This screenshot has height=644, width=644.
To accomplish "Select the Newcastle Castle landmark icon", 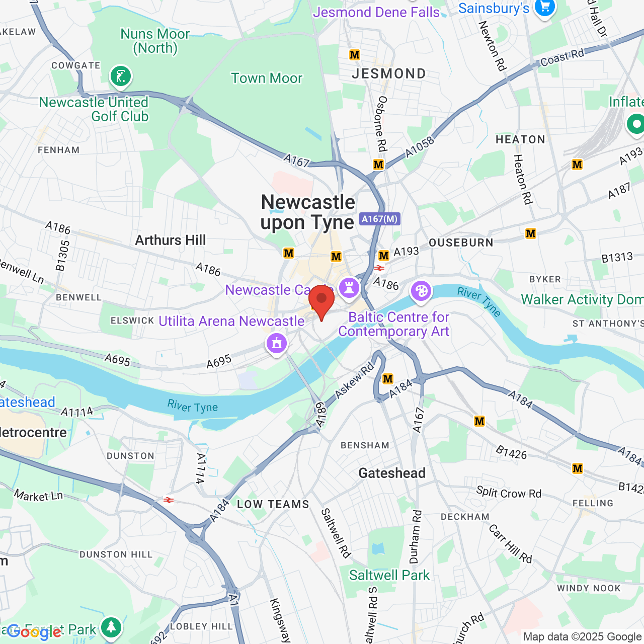I will [349, 289].
